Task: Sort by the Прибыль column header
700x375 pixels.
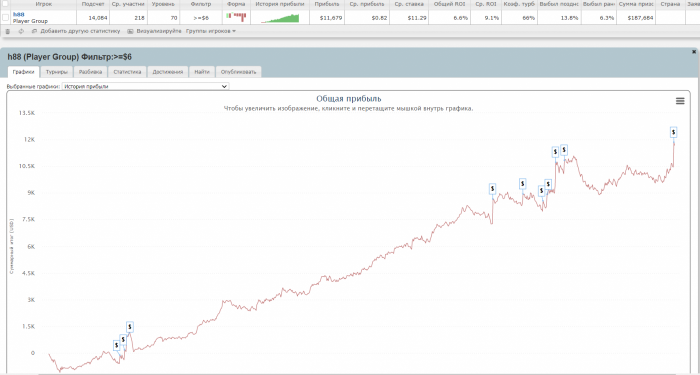Action: click(327, 4)
